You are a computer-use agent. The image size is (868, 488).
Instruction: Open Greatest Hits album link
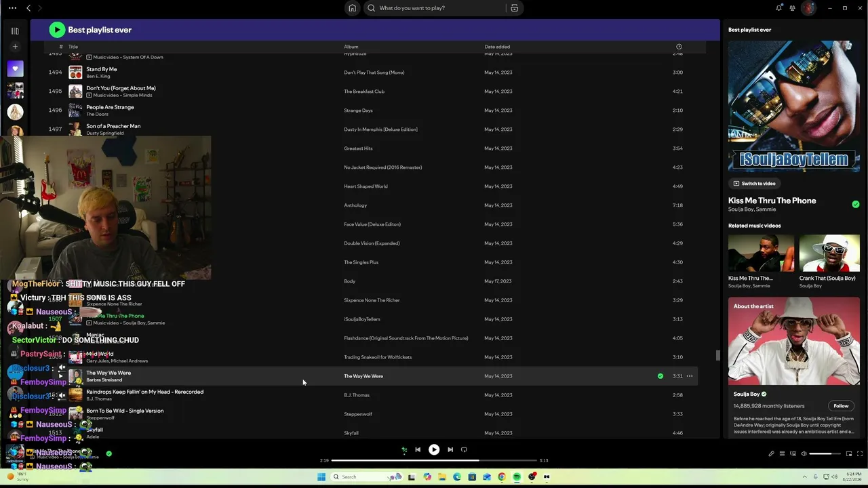(x=358, y=148)
